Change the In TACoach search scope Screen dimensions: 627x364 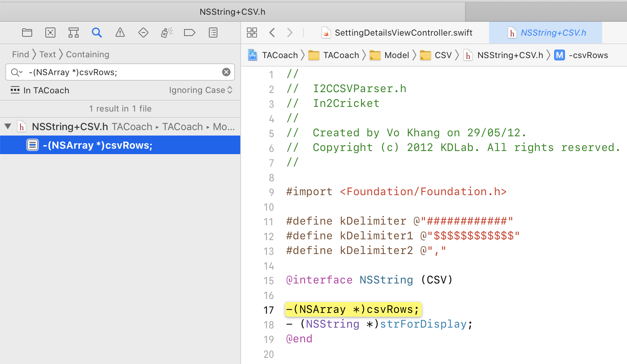[x=40, y=90]
